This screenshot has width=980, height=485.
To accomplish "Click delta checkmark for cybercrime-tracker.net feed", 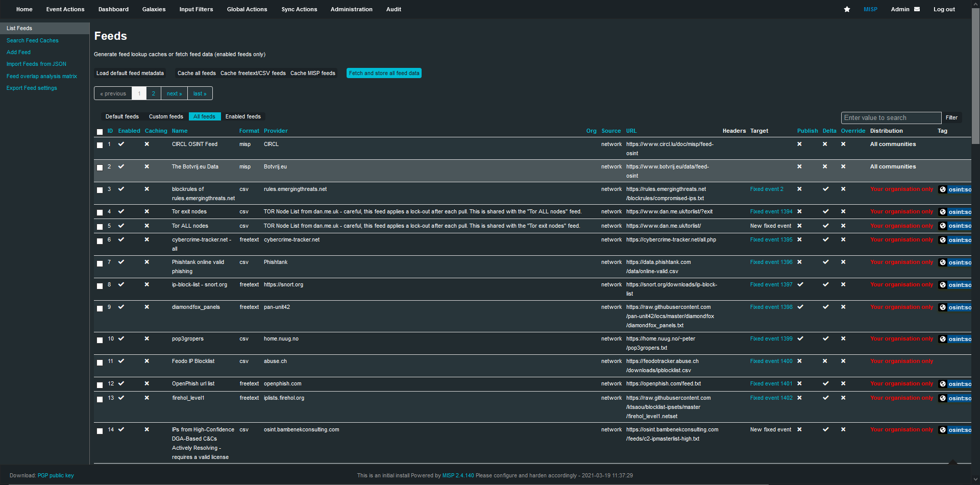I will tap(826, 239).
